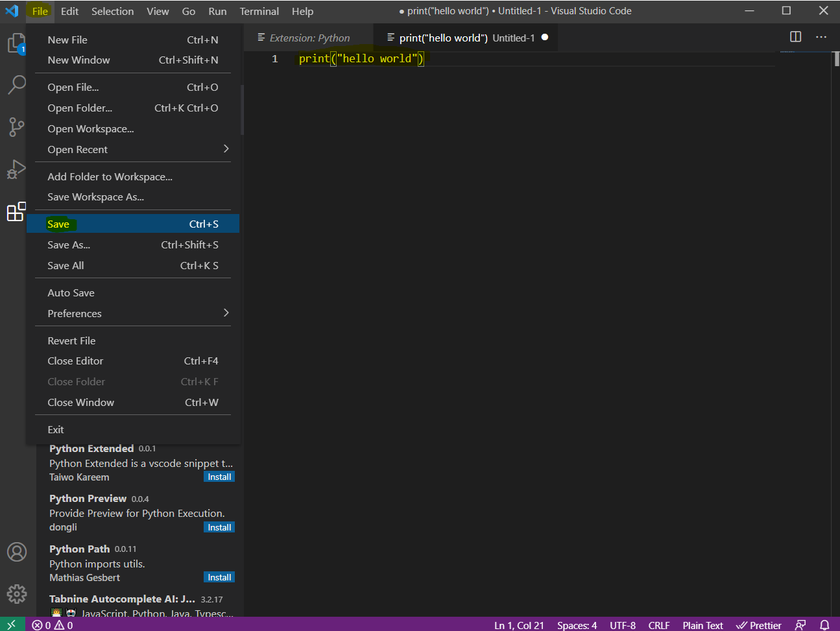840x631 pixels.
Task: Open the Tabnine Autocomplete AI extension entry
Action: 140,605
